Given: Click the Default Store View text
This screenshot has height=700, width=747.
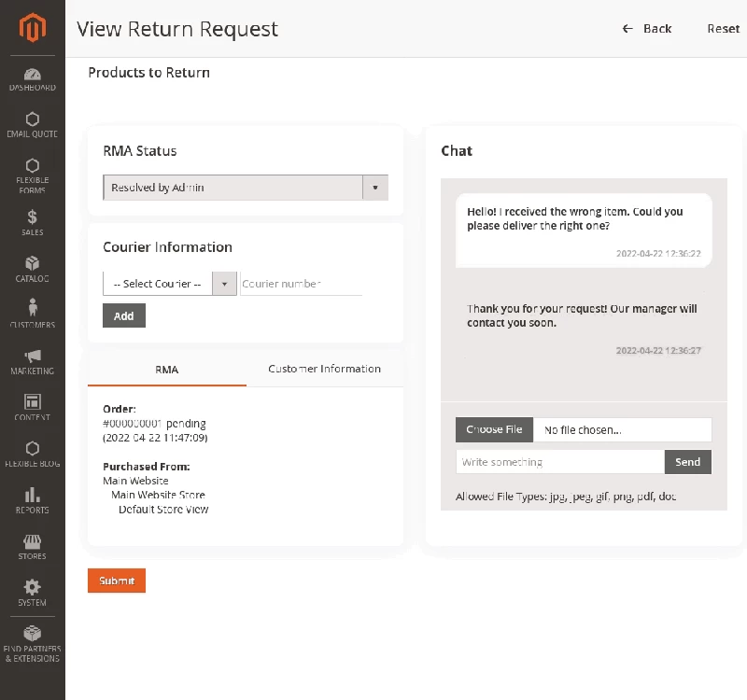Looking at the screenshot, I should point(163,510).
